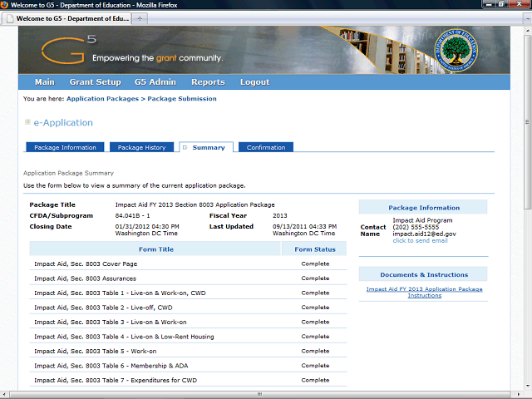Switch to the Package History tab
The width and height of the screenshot is (532, 399).
coord(141,148)
